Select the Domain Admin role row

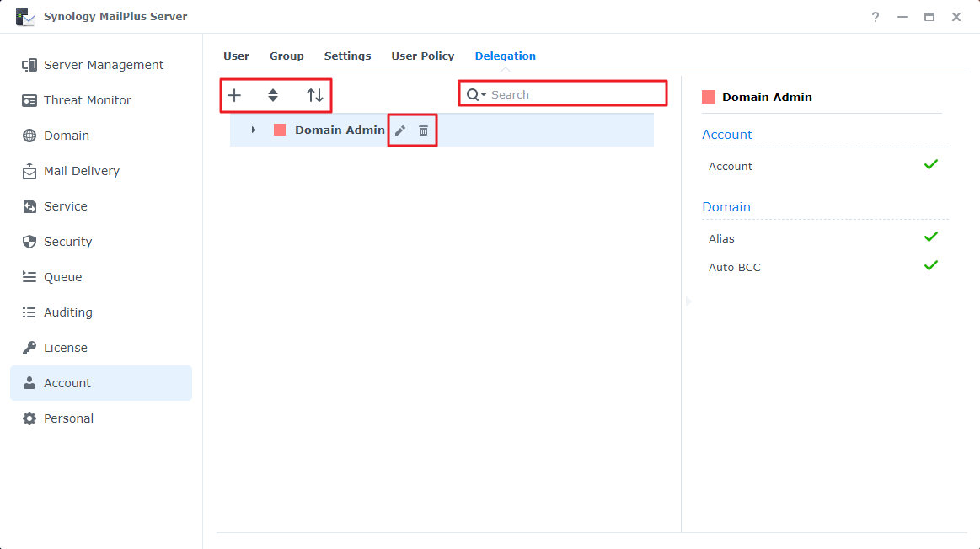tap(339, 130)
